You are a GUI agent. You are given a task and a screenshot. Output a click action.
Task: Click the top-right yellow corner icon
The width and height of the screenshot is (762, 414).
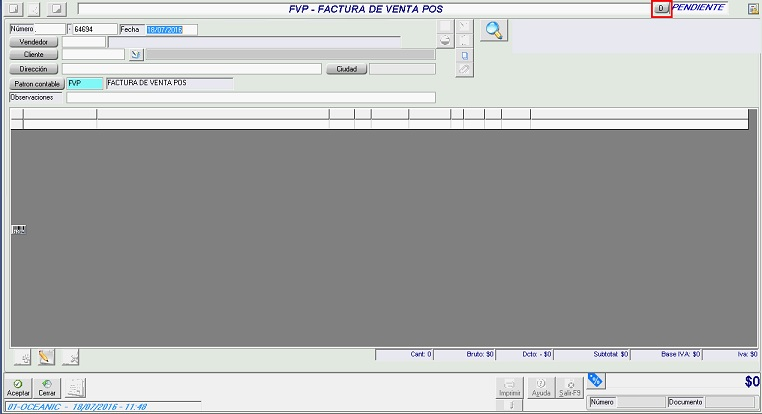751,8
